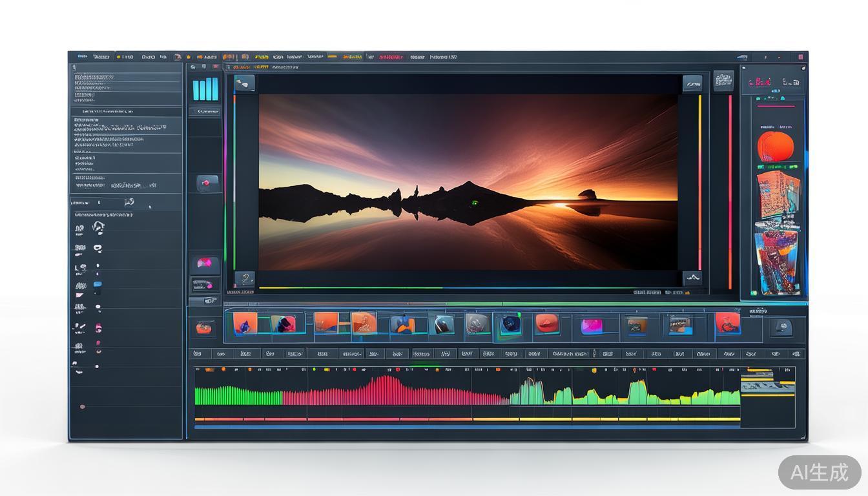This screenshot has width=868, height=496.
Task: Open the small dropdown below the cyan bars
Action: 205,112
